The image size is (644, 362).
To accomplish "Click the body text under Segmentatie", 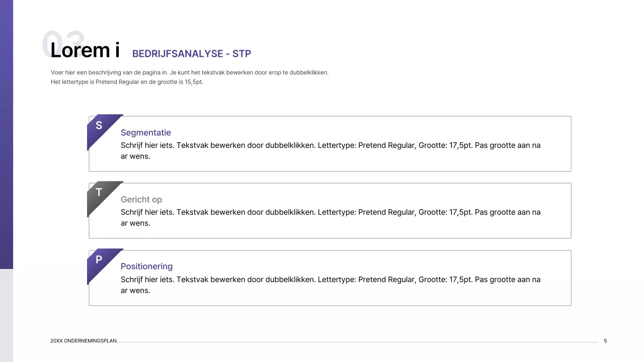I will point(330,150).
